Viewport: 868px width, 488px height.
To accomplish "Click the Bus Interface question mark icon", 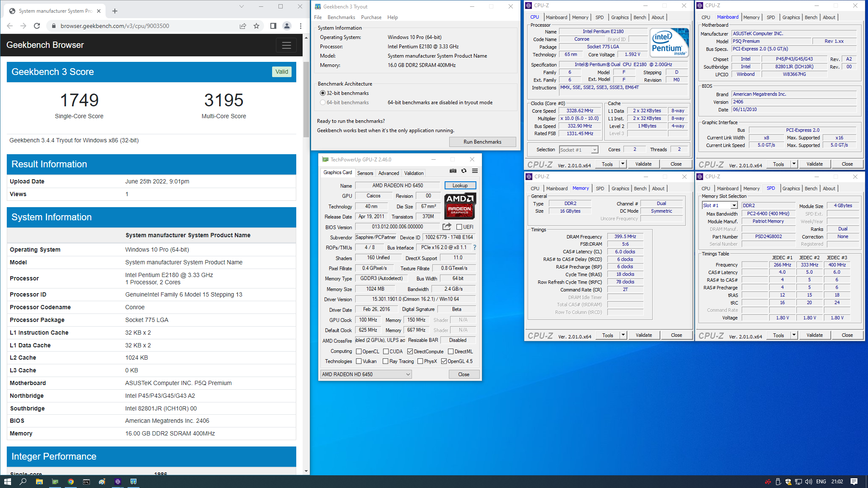I will [475, 247].
